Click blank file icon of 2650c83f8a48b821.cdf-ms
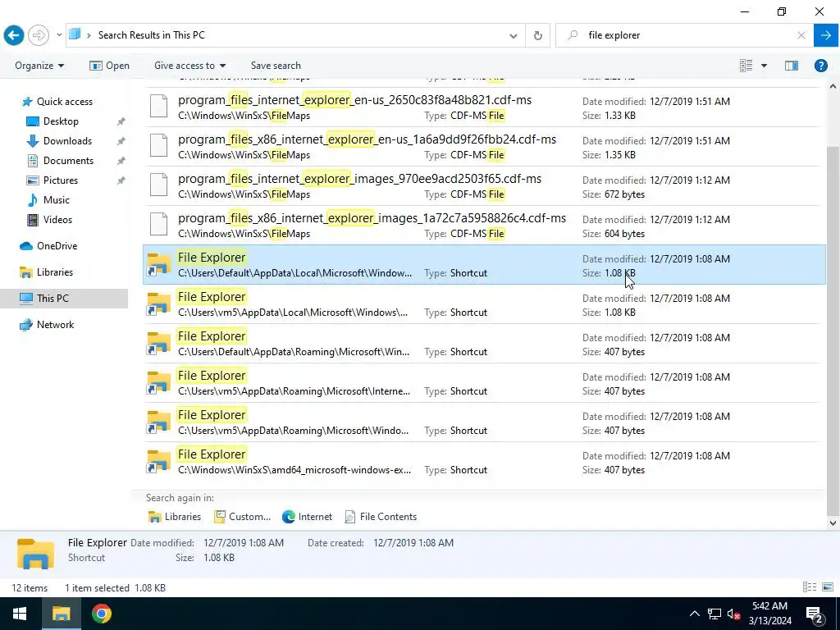The width and height of the screenshot is (840, 630). click(x=158, y=106)
